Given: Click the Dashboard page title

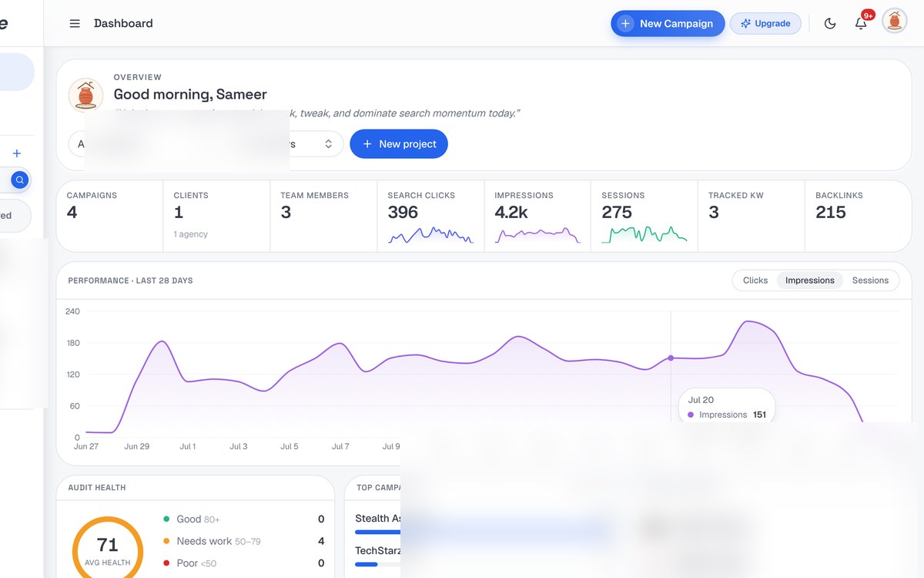Looking at the screenshot, I should (123, 23).
